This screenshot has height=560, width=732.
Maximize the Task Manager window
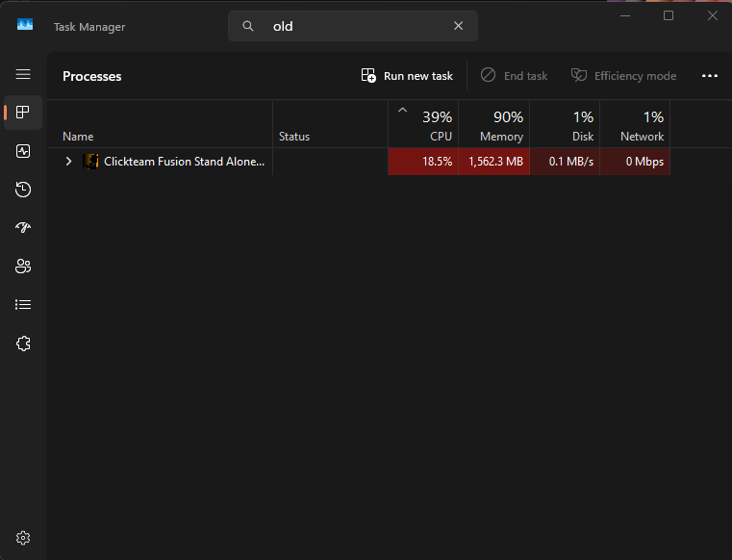click(x=669, y=16)
